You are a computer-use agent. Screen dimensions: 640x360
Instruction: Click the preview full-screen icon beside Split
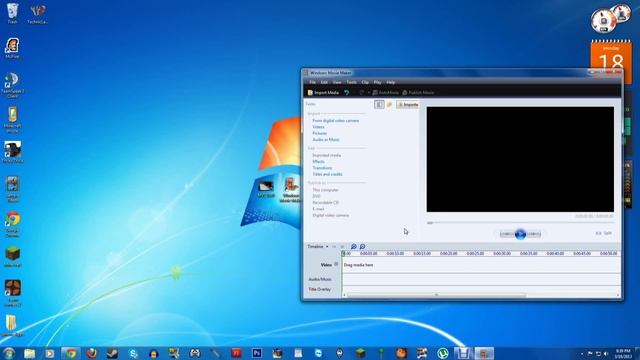click(x=598, y=233)
